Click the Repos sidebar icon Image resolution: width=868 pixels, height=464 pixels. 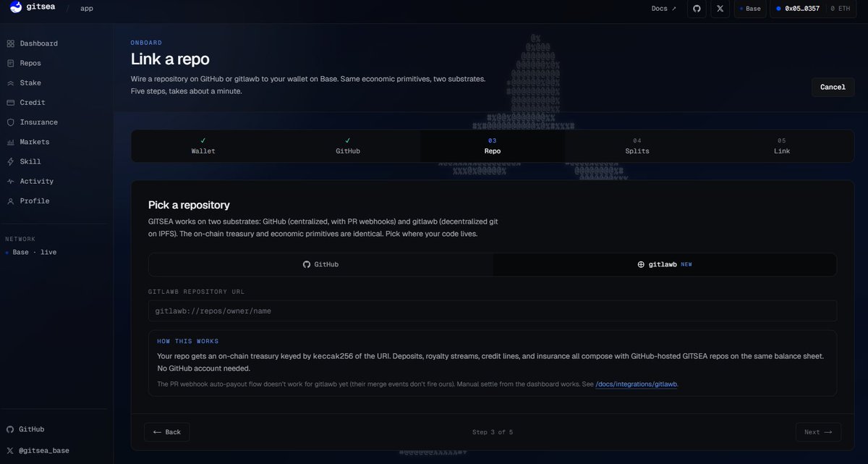point(11,63)
